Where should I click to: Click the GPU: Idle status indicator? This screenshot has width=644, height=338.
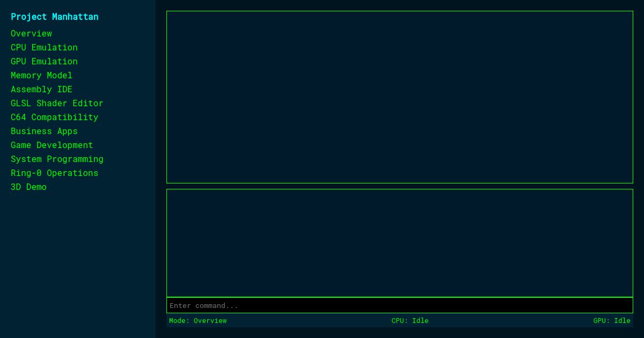pos(612,320)
